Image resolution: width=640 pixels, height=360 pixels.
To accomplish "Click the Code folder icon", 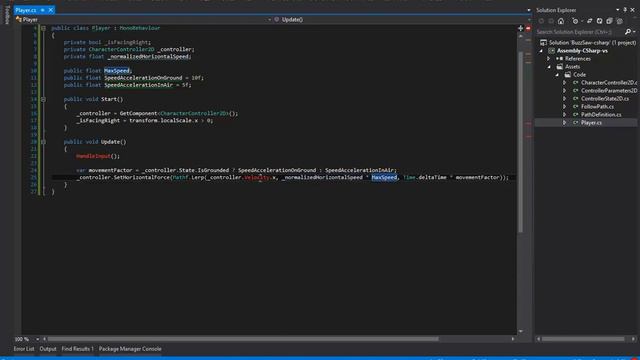I will (568, 75).
